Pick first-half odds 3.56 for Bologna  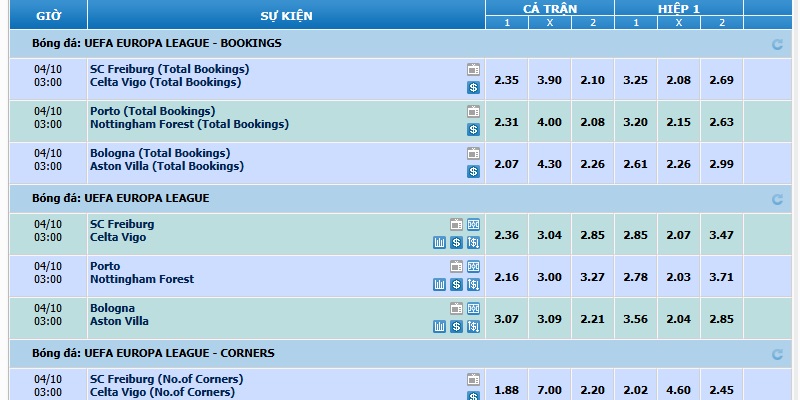pos(636,318)
